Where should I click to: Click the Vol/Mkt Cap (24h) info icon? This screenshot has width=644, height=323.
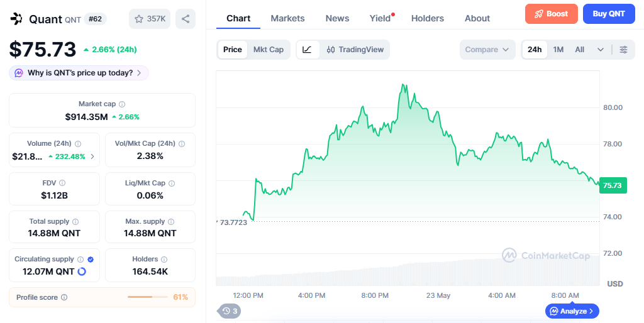click(182, 144)
